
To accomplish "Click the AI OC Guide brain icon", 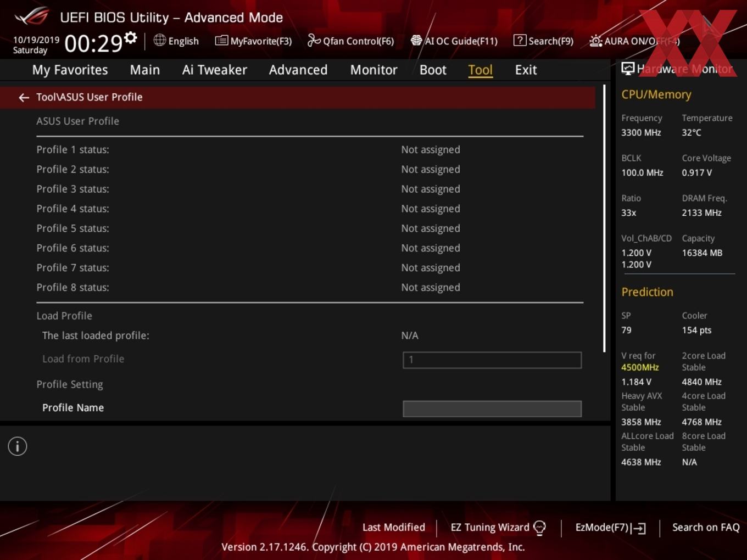I will pos(416,41).
